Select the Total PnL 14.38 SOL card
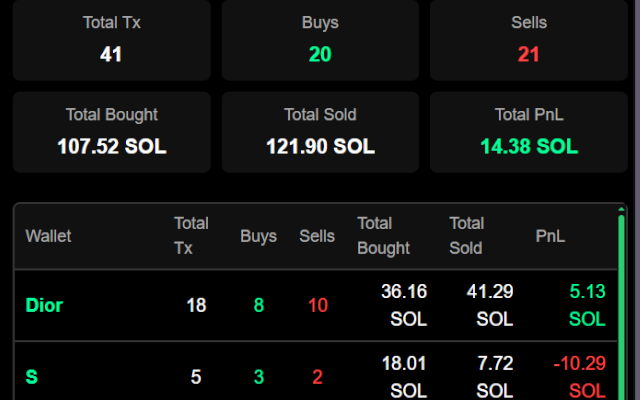640x400 pixels. pyautogui.click(x=529, y=132)
